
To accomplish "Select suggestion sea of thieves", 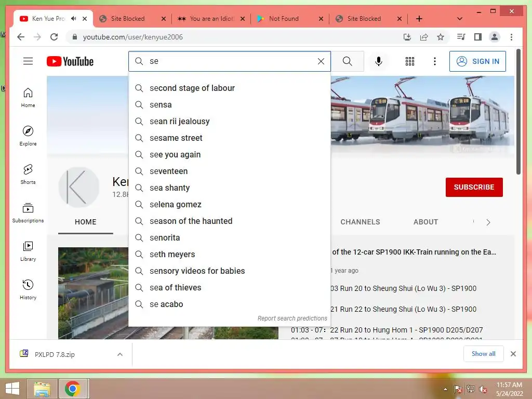I will [x=229, y=288].
